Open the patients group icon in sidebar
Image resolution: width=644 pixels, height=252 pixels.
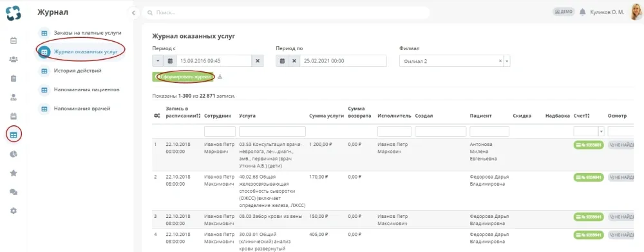click(13, 59)
